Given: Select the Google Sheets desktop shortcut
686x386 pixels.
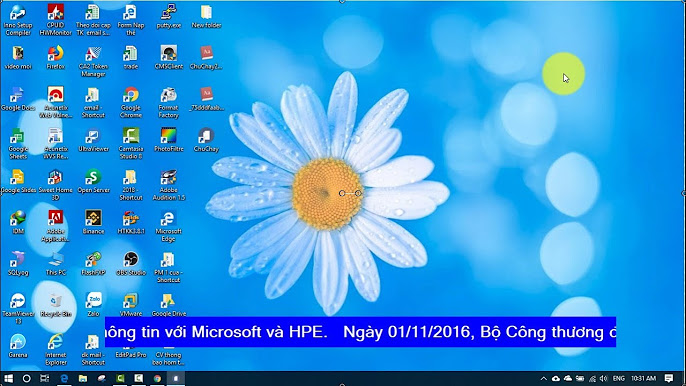Looking at the screenshot, I should 18,144.
